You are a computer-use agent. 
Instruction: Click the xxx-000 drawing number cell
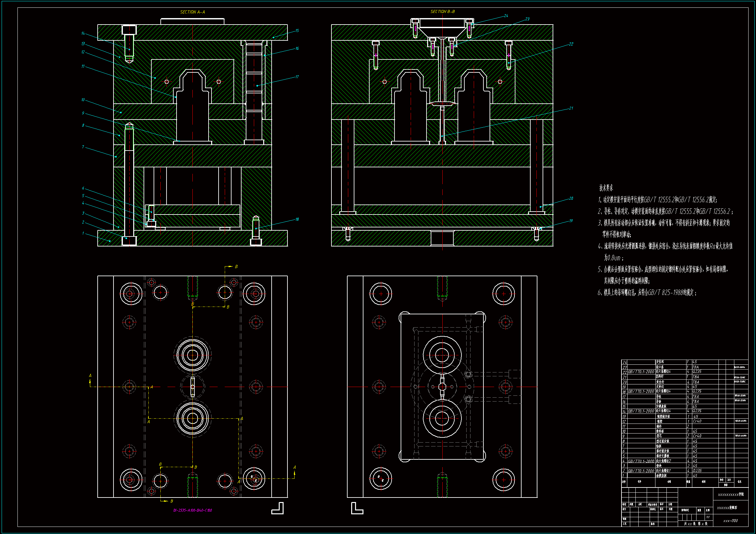click(x=730, y=521)
